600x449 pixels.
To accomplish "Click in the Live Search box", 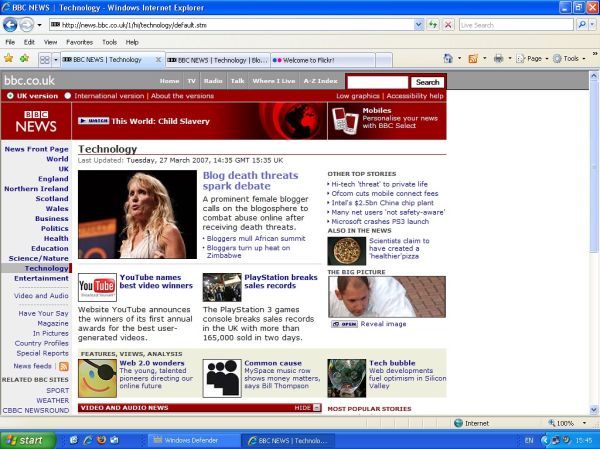I will 516,25.
